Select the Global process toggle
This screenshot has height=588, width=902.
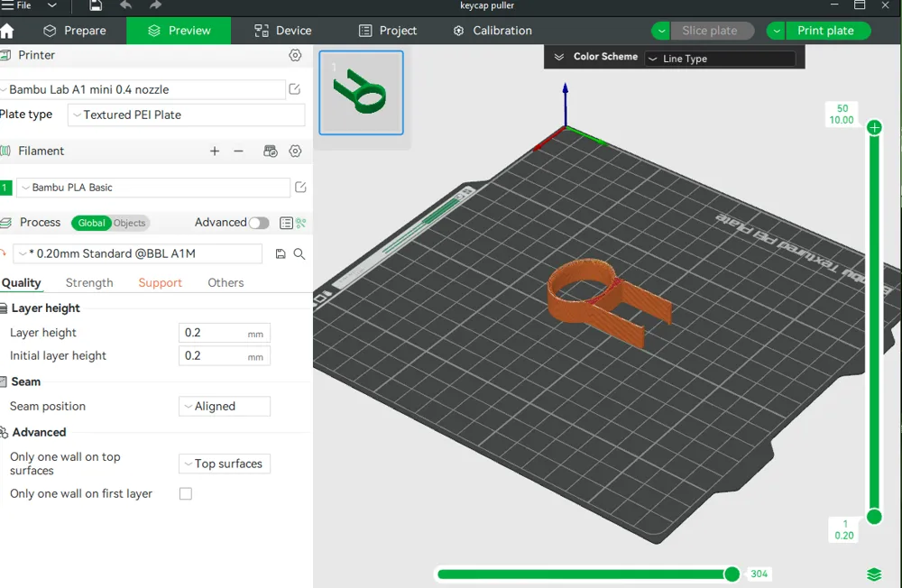pos(91,224)
